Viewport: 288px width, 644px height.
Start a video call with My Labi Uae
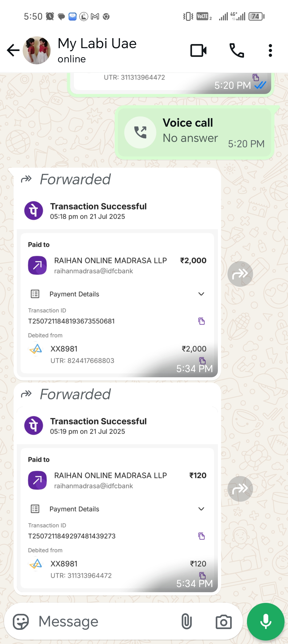click(x=198, y=50)
